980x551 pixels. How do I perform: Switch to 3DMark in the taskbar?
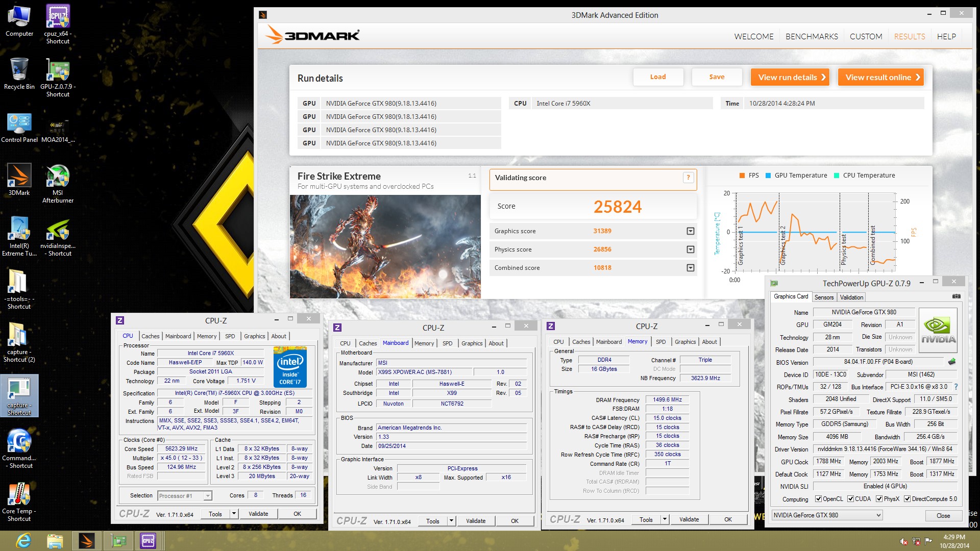tap(86, 541)
